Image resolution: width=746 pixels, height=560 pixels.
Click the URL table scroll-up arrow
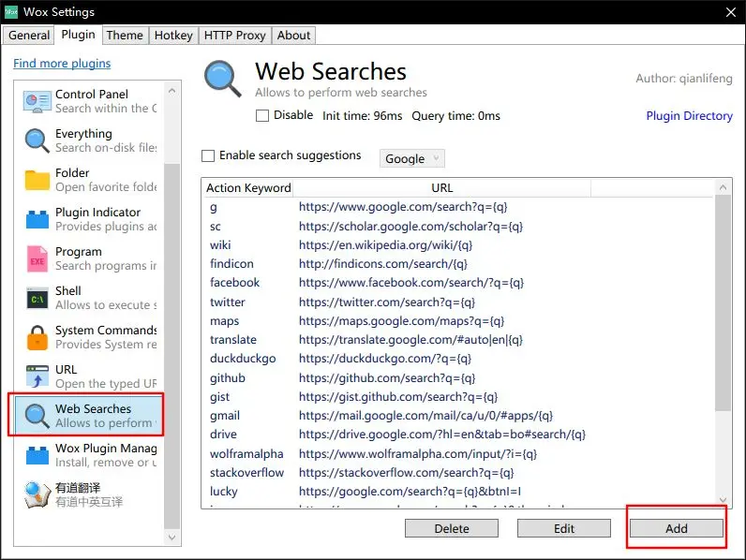pyautogui.click(x=724, y=187)
